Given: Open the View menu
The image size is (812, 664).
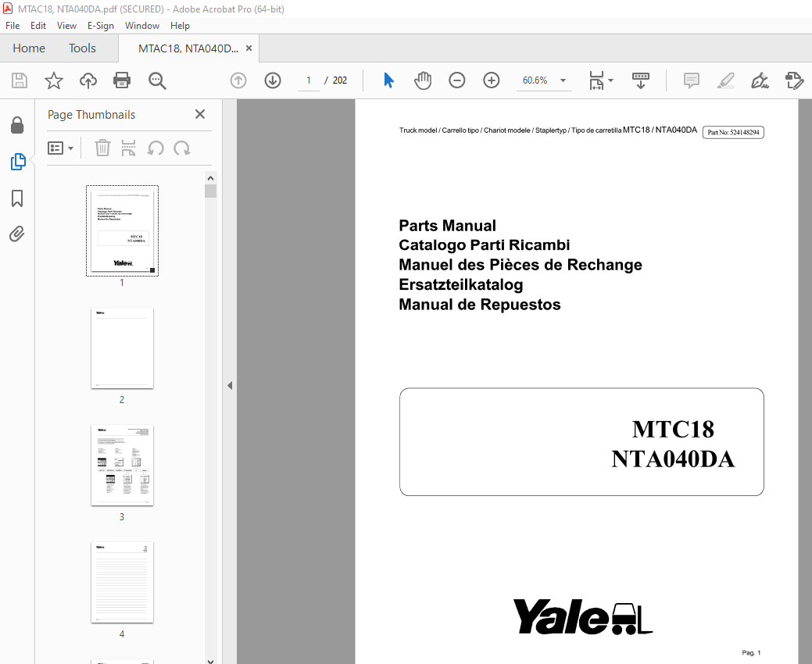Looking at the screenshot, I should point(66,25).
